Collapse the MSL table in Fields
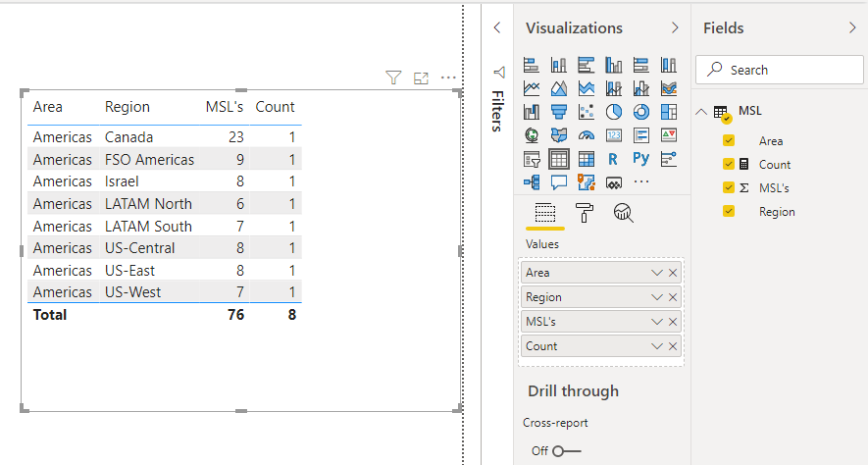Screen dimensions: 868x465 pos(701,111)
